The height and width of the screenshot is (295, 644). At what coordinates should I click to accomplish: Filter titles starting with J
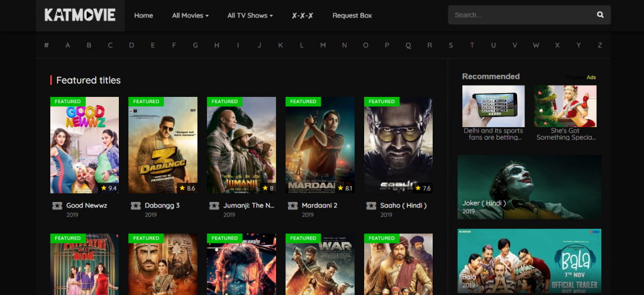click(x=259, y=45)
